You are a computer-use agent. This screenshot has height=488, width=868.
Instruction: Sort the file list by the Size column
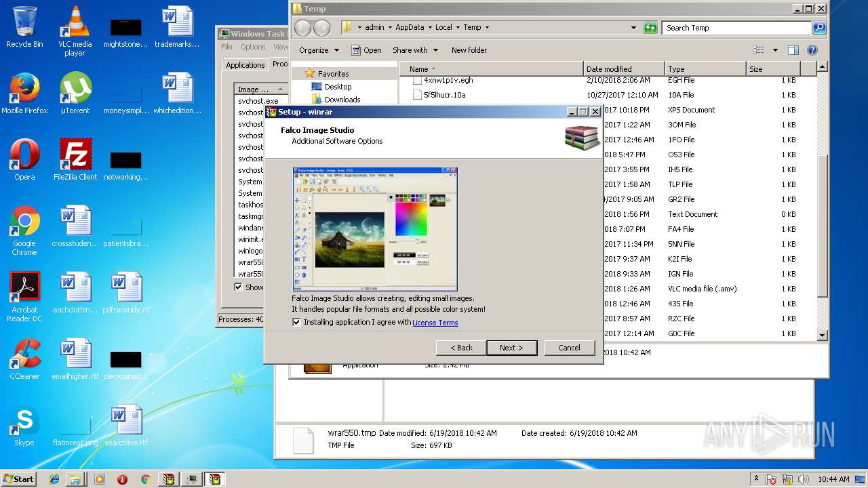(774, 69)
